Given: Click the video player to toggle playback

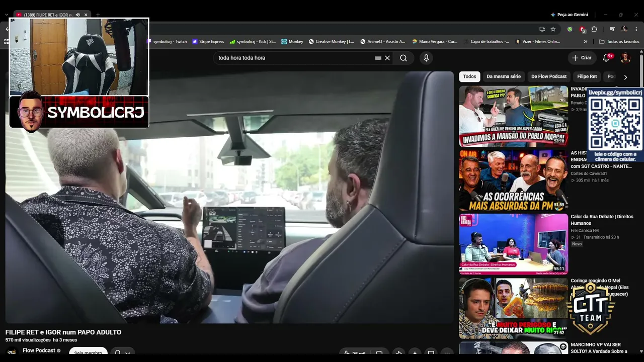Looking at the screenshot, I should coord(229,197).
